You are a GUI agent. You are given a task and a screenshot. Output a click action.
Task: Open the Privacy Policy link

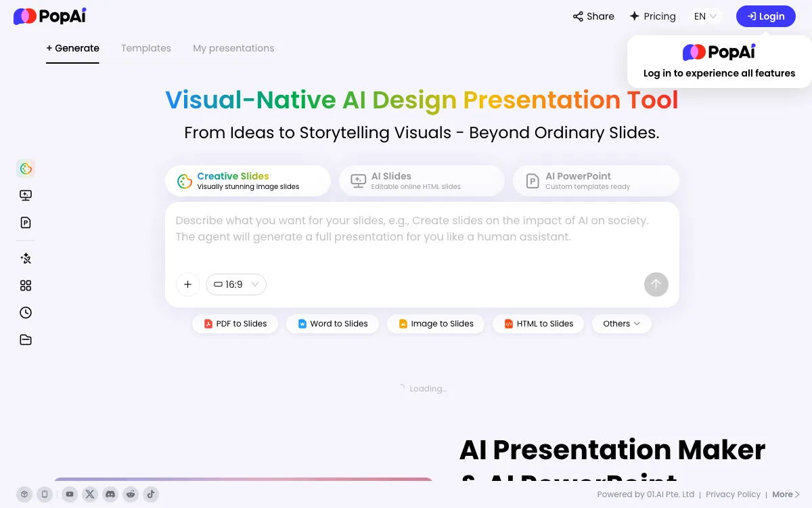733,494
